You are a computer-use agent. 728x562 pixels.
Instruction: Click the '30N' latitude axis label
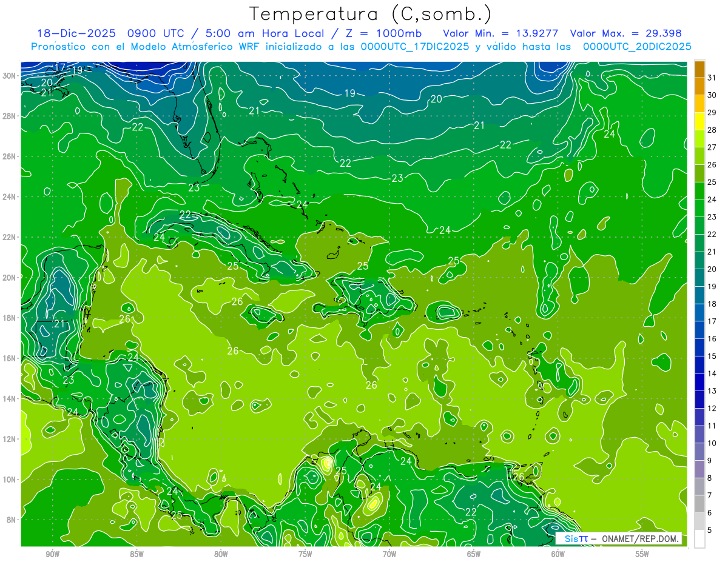pyautogui.click(x=9, y=76)
